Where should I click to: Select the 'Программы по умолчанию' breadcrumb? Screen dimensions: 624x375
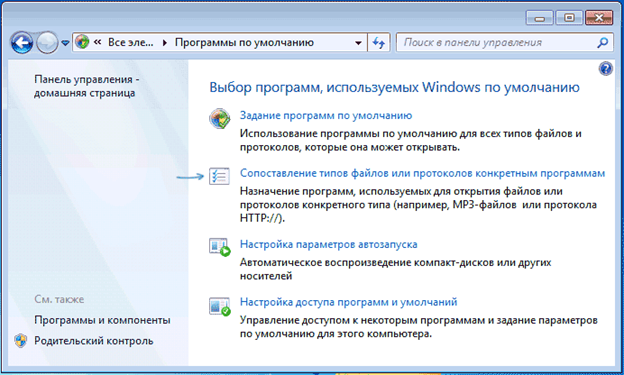pos(244,42)
